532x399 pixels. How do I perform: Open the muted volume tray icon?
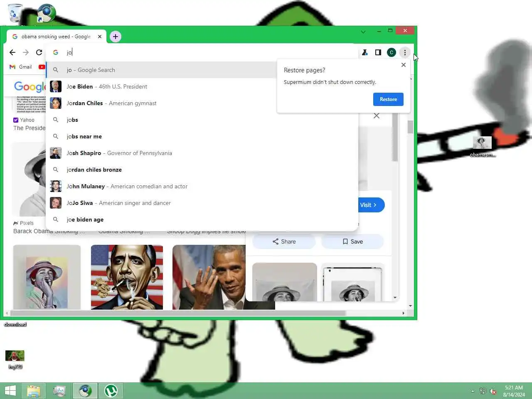493,391
